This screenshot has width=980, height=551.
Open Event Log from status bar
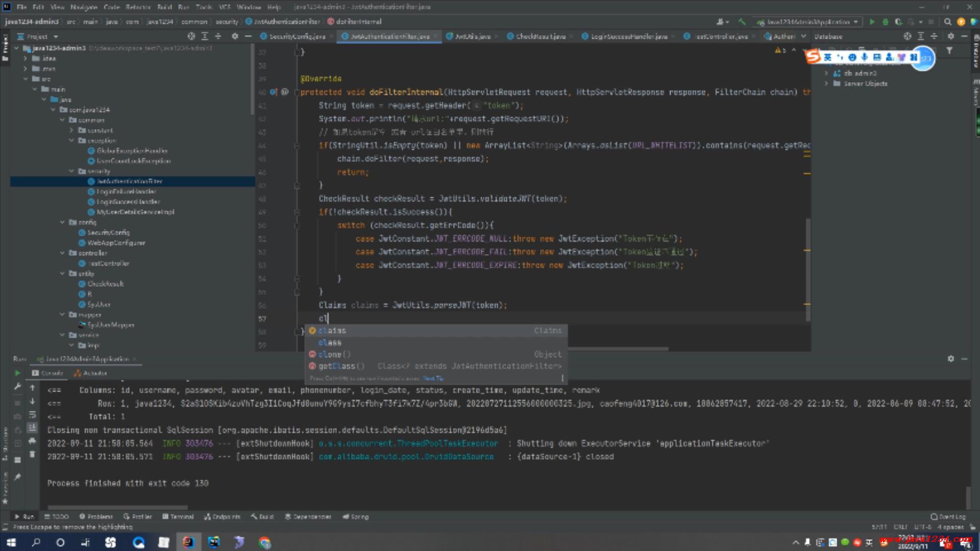click(x=948, y=517)
